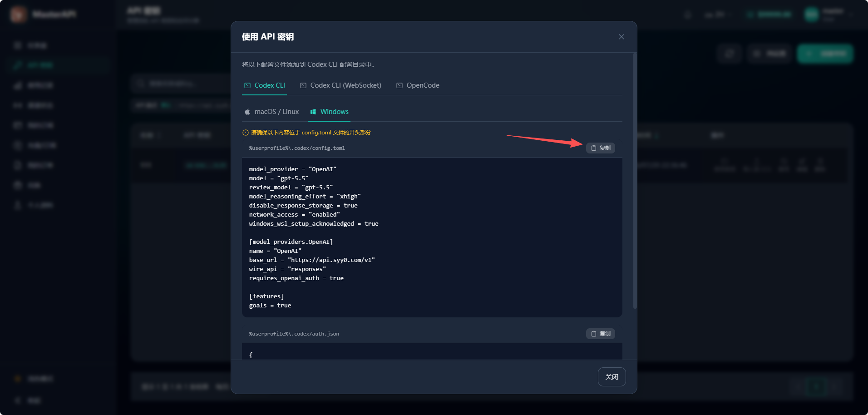
Task: Switch to the macOS / Linux tab
Action: [x=271, y=112]
